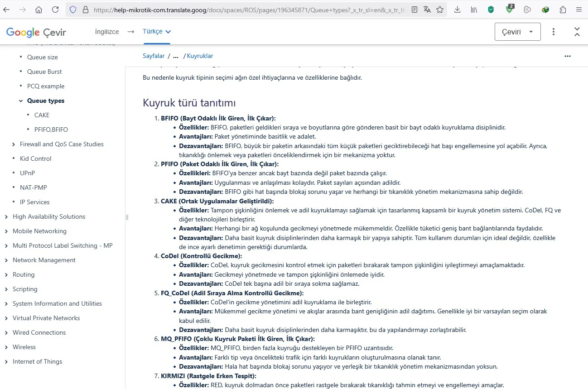Image resolution: width=588 pixels, height=389 pixels.
Task: Open the browser downloads panel
Action: 457,10
